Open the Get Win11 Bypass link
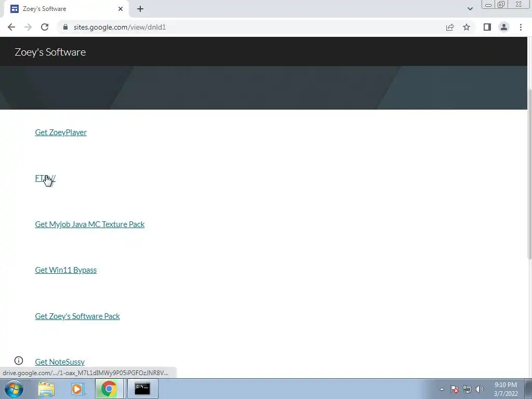 [66, 270]
